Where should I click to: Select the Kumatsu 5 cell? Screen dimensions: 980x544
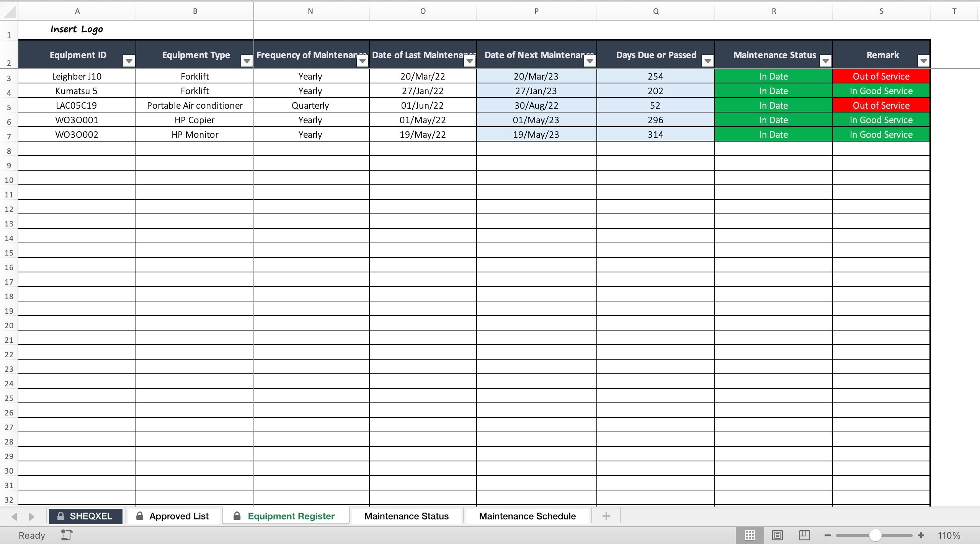pos(77,91)
